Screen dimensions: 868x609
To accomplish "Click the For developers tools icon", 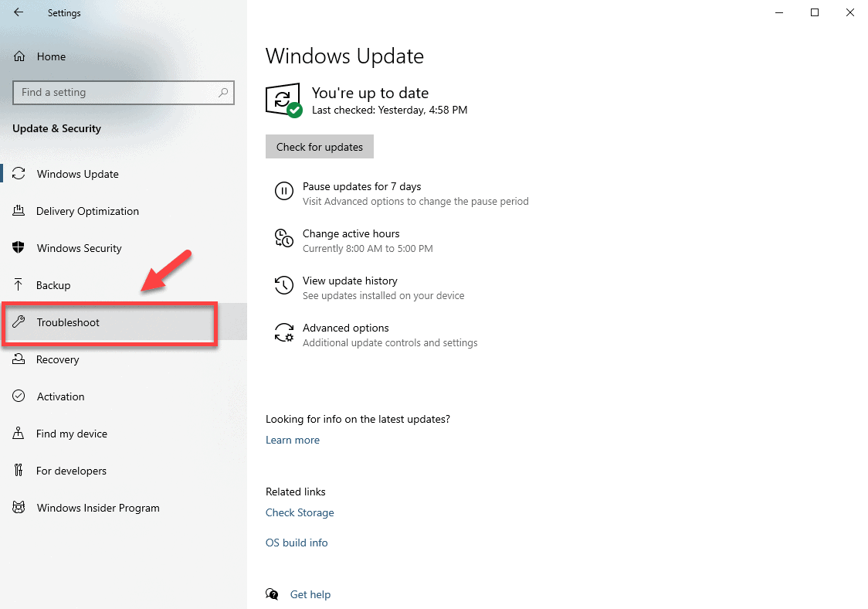I will coord(19,470).
